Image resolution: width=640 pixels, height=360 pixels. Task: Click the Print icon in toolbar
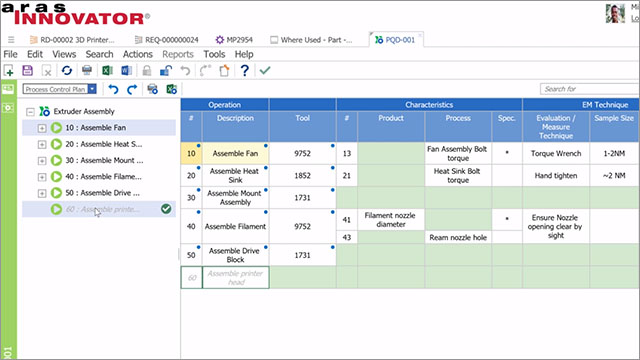click(87, 71)
